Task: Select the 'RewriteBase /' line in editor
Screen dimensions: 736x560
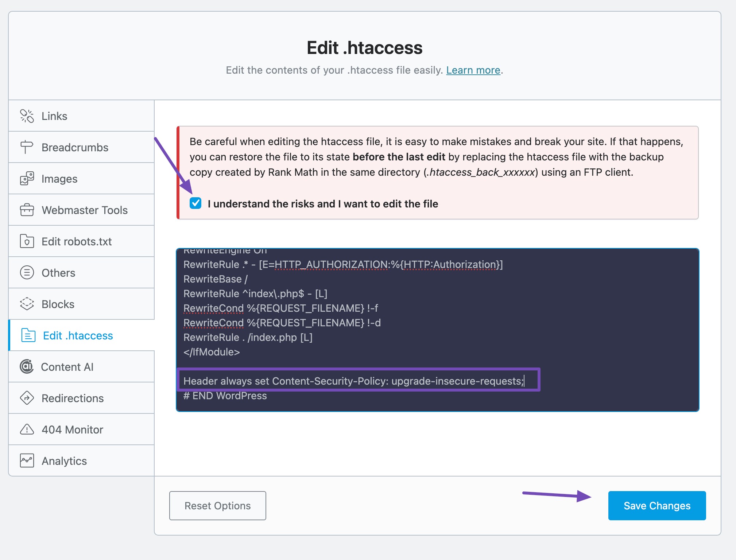Action: pyautogui.click(x=215, y=279)
